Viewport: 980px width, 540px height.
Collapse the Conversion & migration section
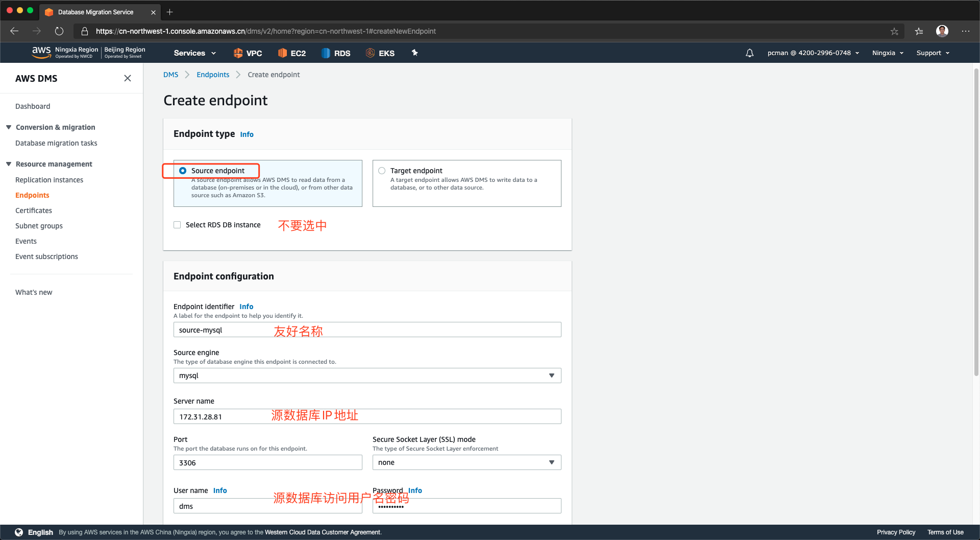pos(9,127)
